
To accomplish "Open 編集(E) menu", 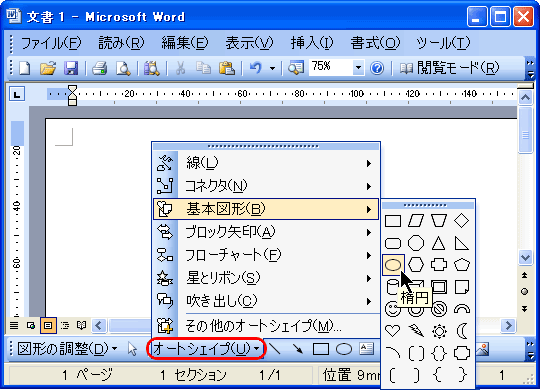I will pyautogui.click(x=185, y=43).
